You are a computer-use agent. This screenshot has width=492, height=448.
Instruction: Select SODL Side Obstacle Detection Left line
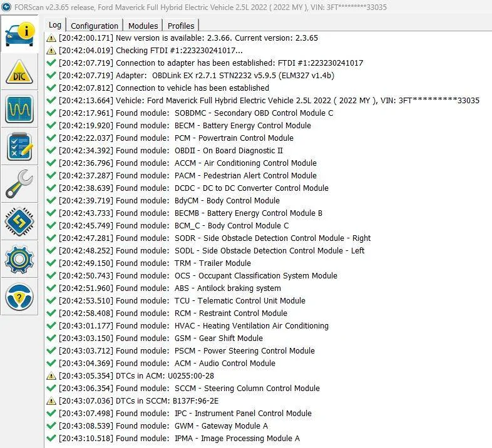pos(212,251)
